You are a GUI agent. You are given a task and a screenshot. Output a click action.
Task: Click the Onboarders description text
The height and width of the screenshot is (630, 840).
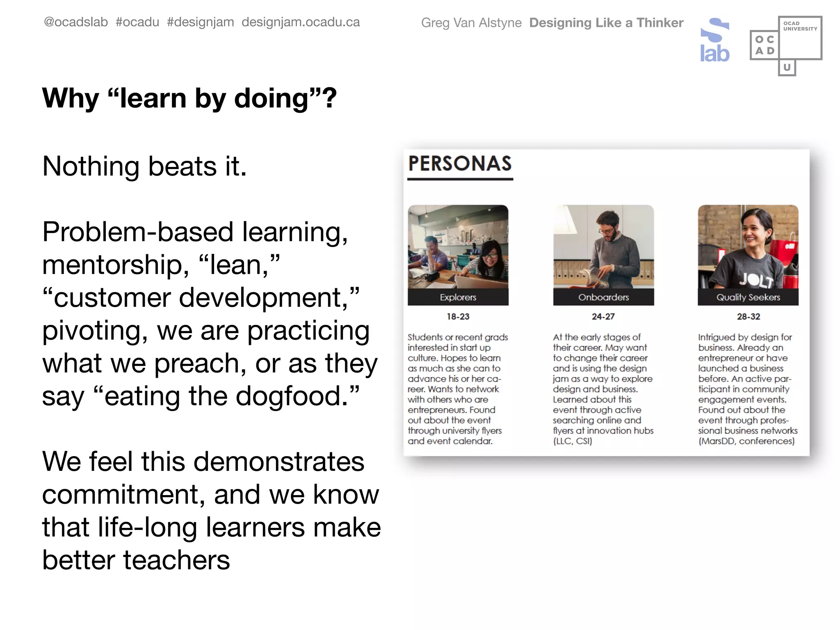coord(603,389)
